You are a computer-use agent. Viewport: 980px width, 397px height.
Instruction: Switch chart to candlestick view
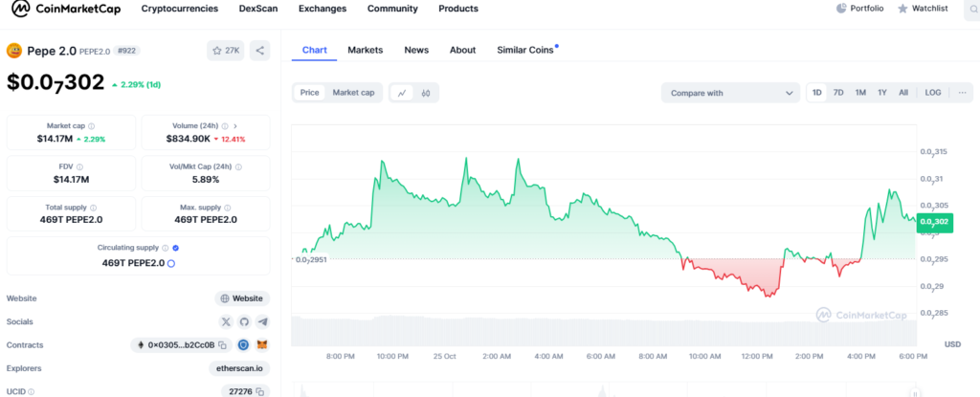[x=426, y=93]
